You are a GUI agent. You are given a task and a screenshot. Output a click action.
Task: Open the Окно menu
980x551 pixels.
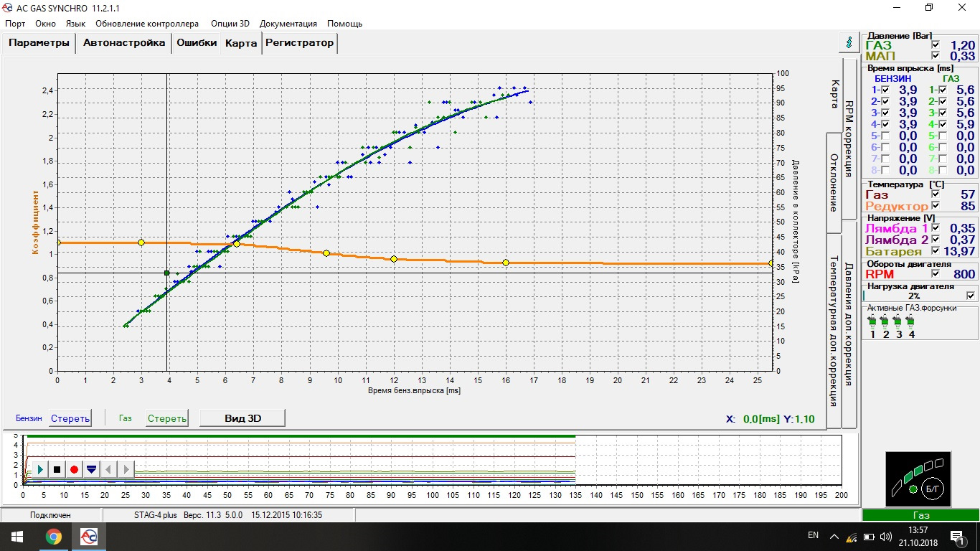click(45, 24)
